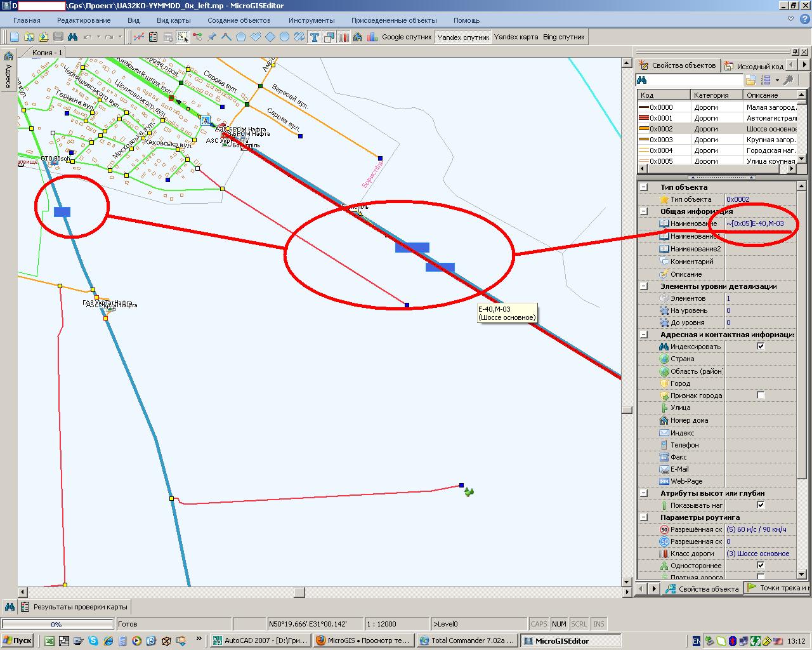Screen dimensions: 812x650
Task: Click the save to disk toolbar icon
Action: tap(58, 37)
